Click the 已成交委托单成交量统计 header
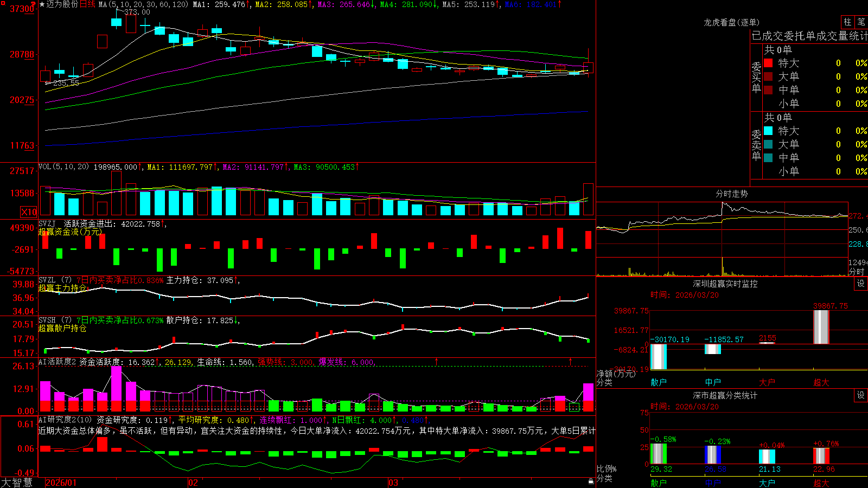This screenshot has height=488, width=868. pyautogui.click(x=809, y=36)
